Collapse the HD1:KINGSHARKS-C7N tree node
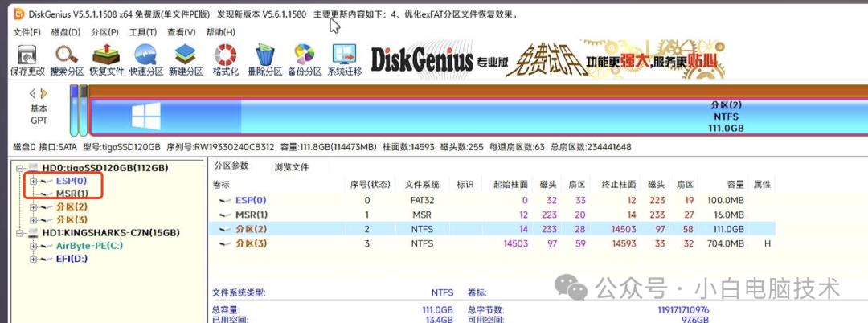The height and width of the screenshot is (323, 868). [x=20, y=233]
